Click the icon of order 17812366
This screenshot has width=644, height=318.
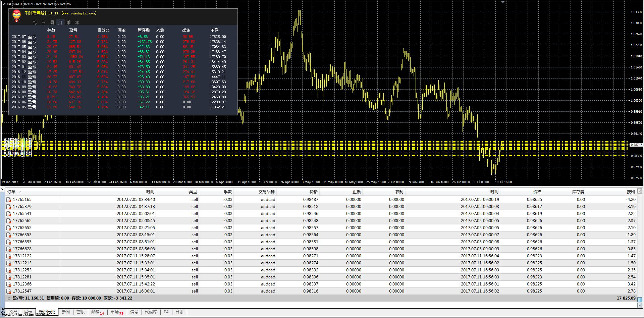click(x=9, y=284)
